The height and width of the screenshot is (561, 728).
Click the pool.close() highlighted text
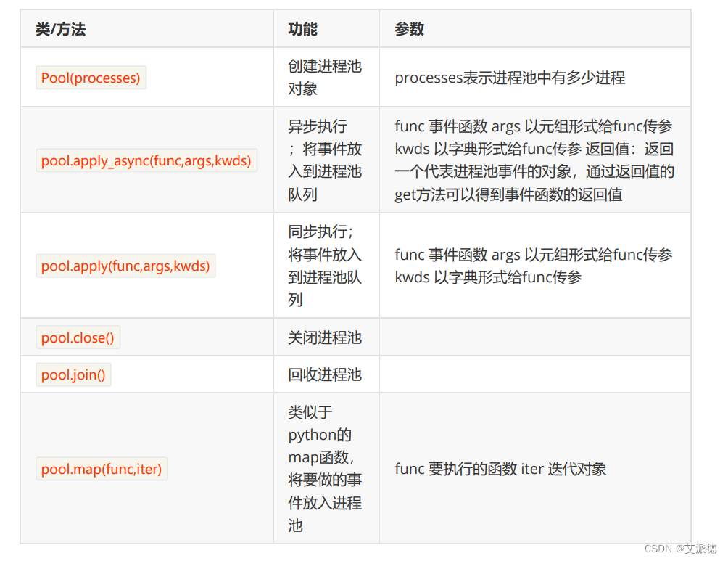(77, 337)
